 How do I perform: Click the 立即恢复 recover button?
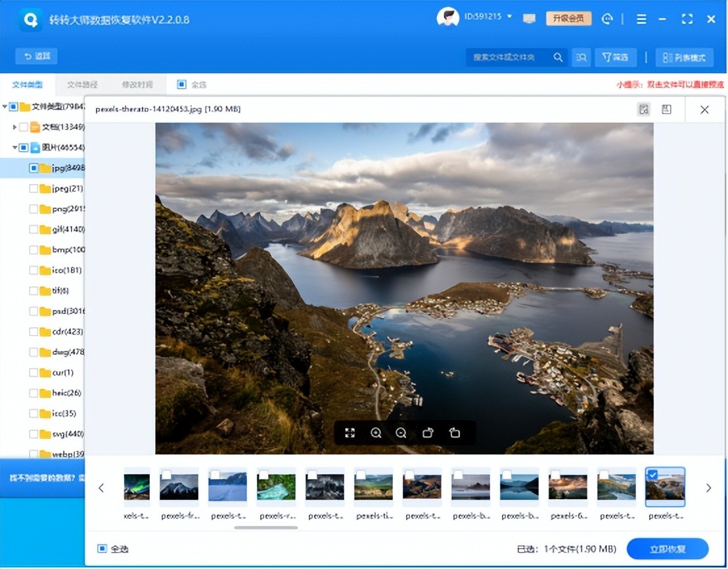[x=667, y=549]
